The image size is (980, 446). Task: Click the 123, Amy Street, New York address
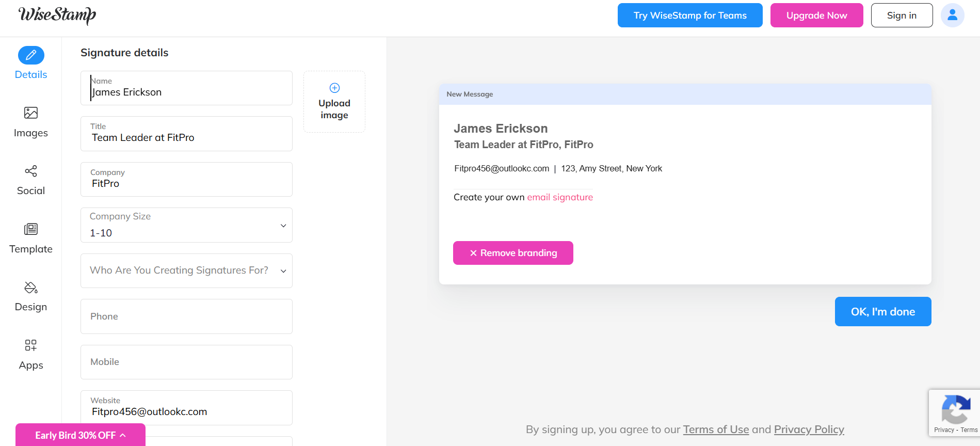click(x=612, y=168)
